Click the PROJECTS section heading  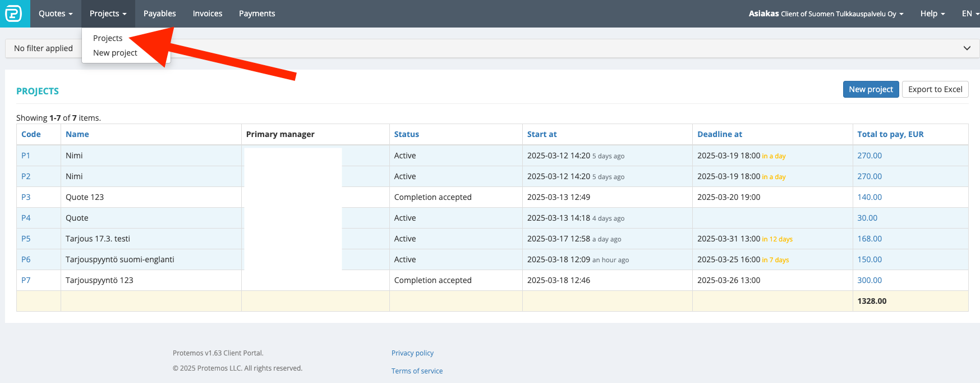tap(38, 91)
